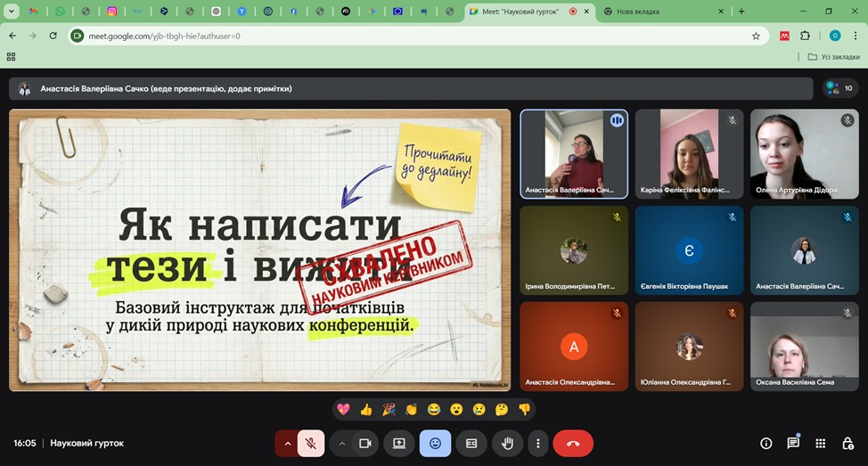Turn on closed captions
The height and width of the screenshot is (466, 868).
[471, 444]
